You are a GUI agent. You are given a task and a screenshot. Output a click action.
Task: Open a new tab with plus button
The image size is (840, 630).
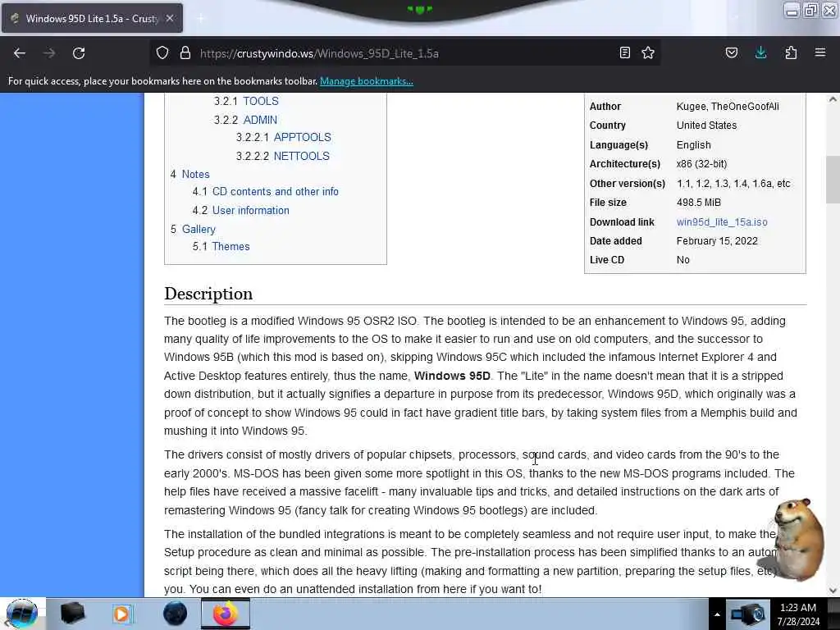(x=200, y=19)
